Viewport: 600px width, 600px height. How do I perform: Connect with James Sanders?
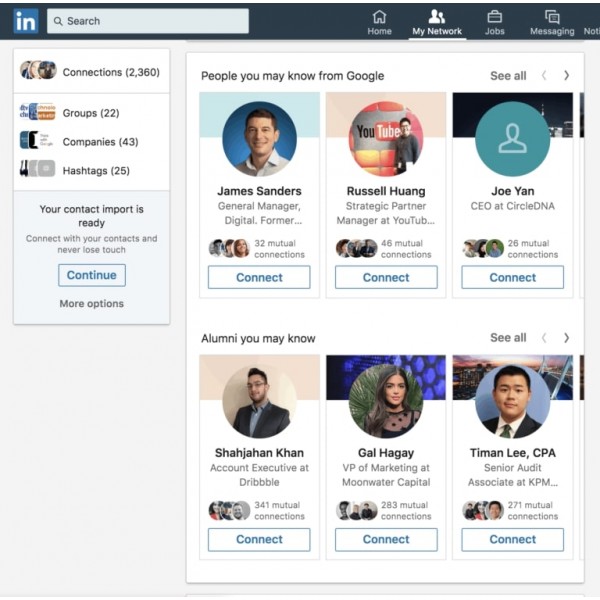259,278
